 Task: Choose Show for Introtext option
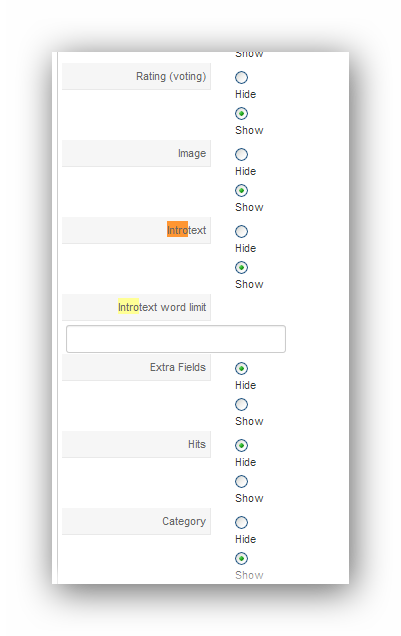241,268
